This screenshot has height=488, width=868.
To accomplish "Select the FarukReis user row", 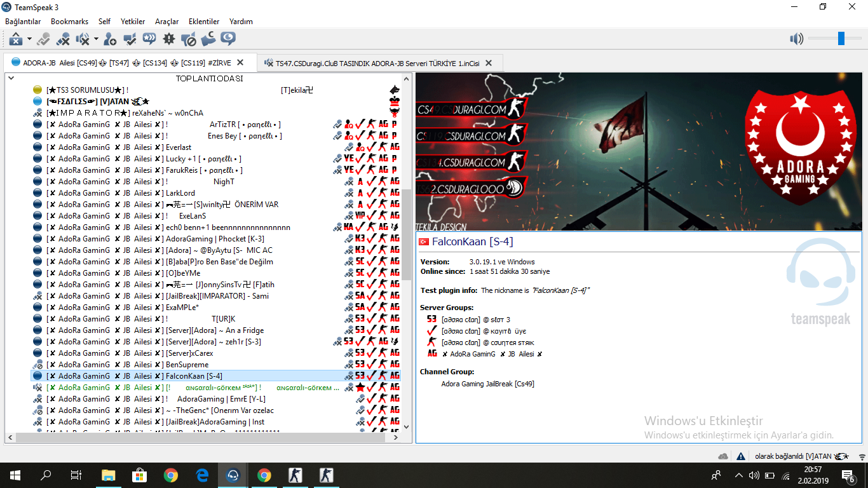I will (x=215, y=170).
